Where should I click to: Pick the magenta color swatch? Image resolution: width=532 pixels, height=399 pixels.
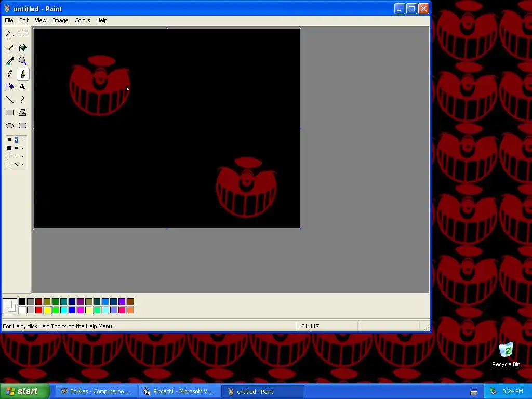(81, 310)
